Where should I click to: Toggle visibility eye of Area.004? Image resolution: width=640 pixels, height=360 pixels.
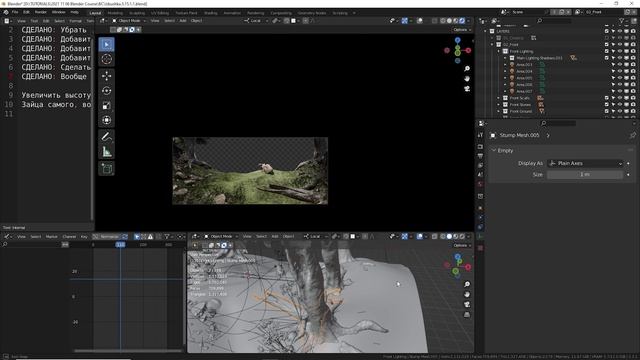[x=620, y=71]
